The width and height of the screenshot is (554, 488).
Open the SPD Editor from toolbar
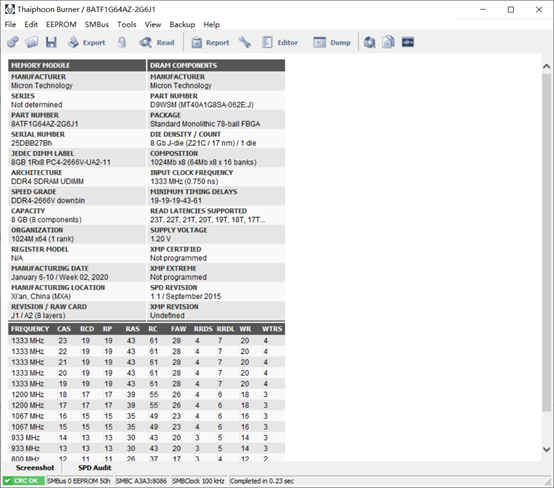click(x=280, y=42)
